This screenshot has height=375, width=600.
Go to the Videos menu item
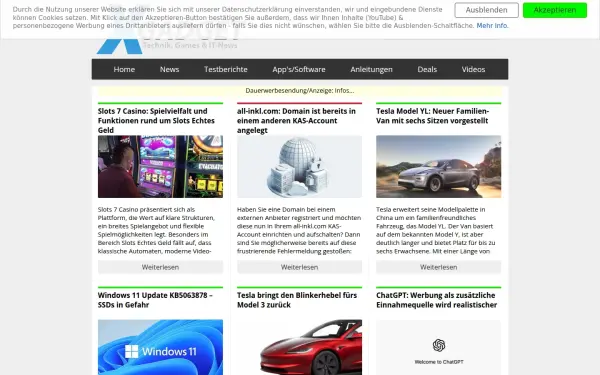pyautogui.click(x=473, y=69)
